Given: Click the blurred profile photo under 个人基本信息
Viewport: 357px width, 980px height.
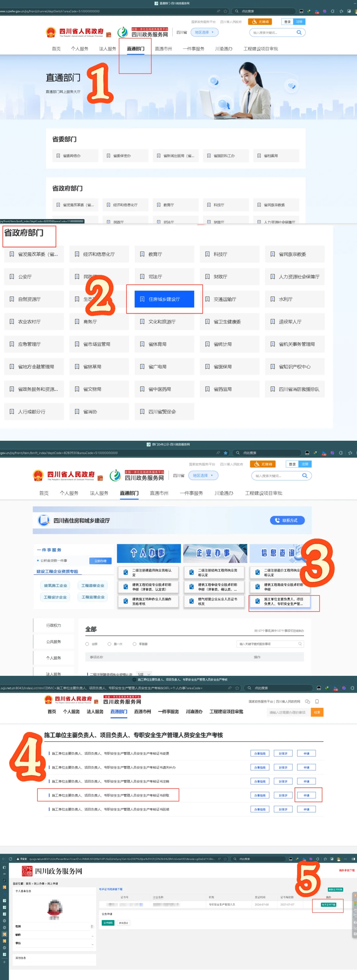Looking at the screenshot, I should click(x=55, y=909).
